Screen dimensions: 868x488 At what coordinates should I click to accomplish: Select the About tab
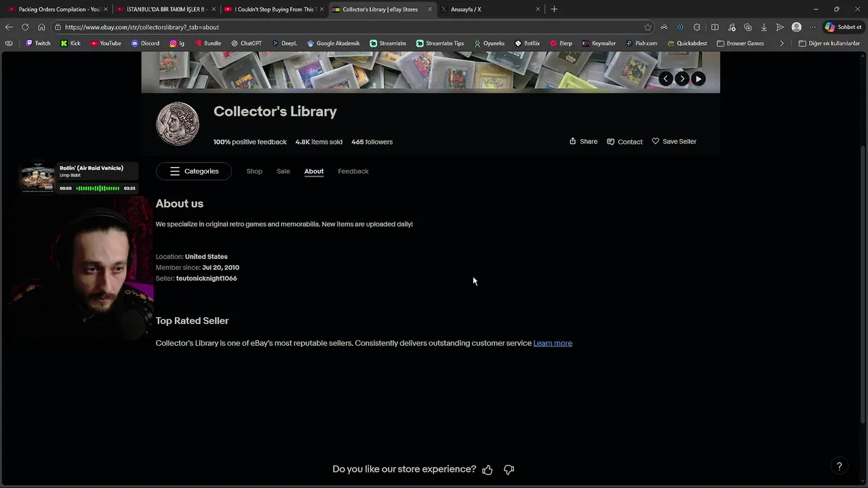(x=314, y=171)
